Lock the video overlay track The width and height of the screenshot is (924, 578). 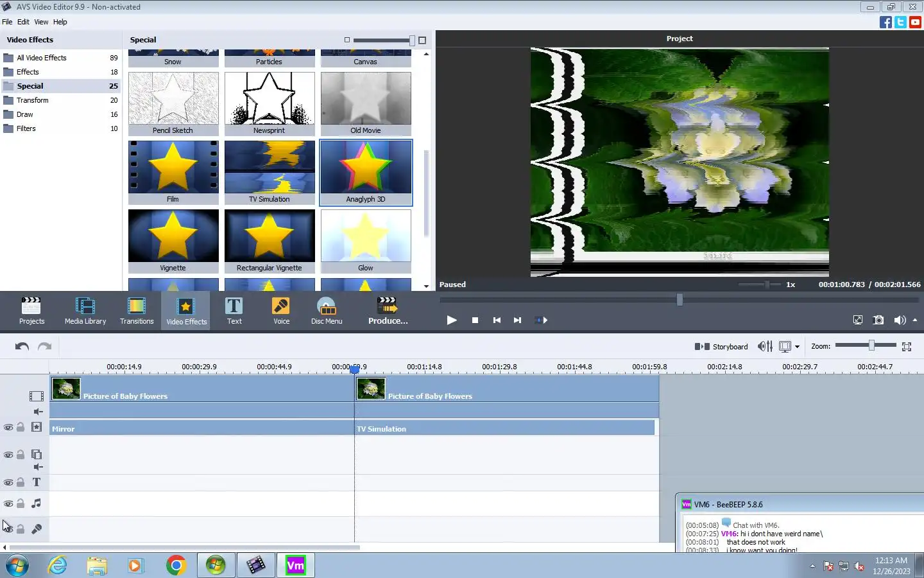tap(21, 455)
